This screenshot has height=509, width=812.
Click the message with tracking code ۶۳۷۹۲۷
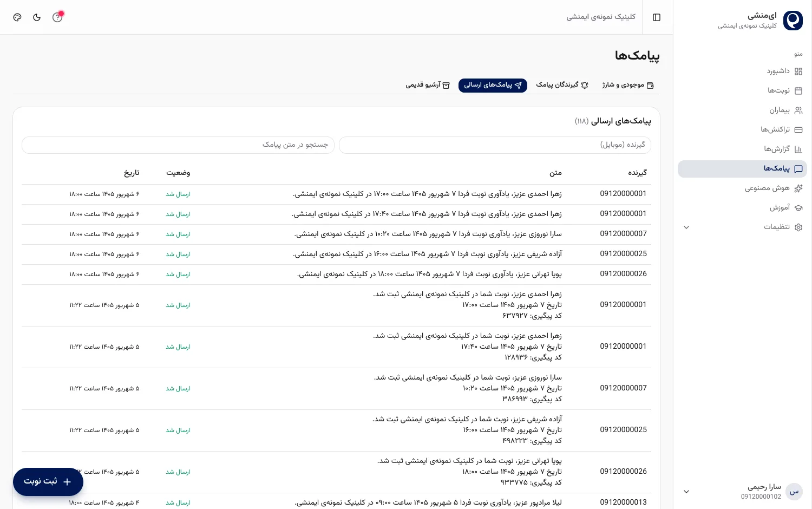(x=467, y=305)
